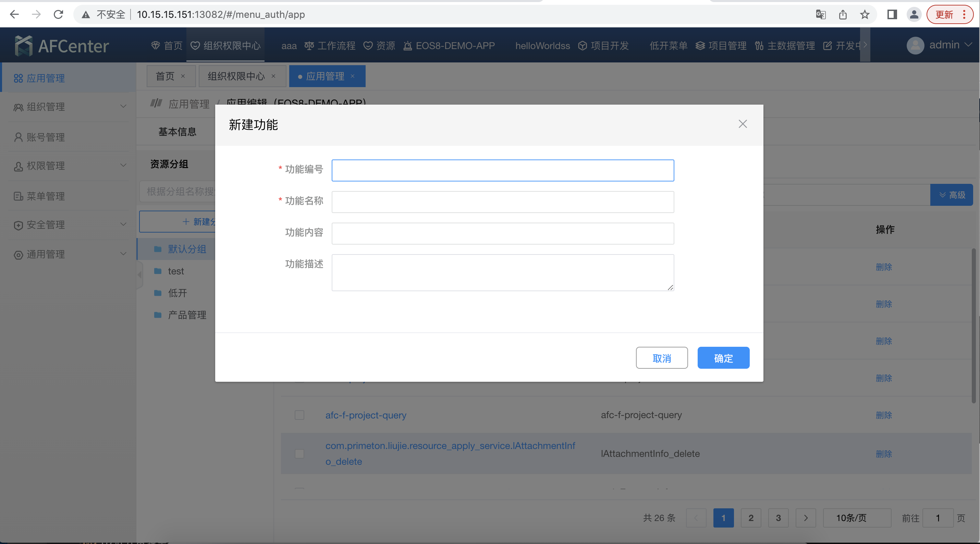Viewport: 980px width, 544px height.
Task: Open the browser translate icon
Action: [x=821, y=14]
